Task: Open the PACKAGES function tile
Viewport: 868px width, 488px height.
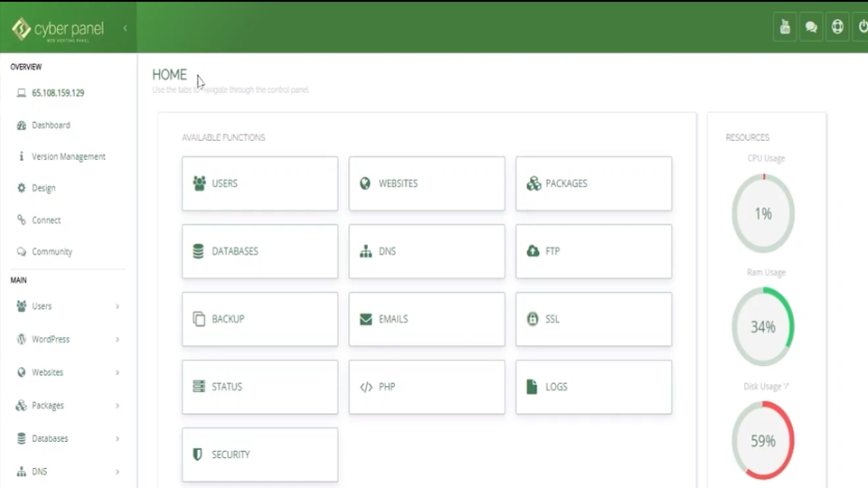Action: [594, 183]
